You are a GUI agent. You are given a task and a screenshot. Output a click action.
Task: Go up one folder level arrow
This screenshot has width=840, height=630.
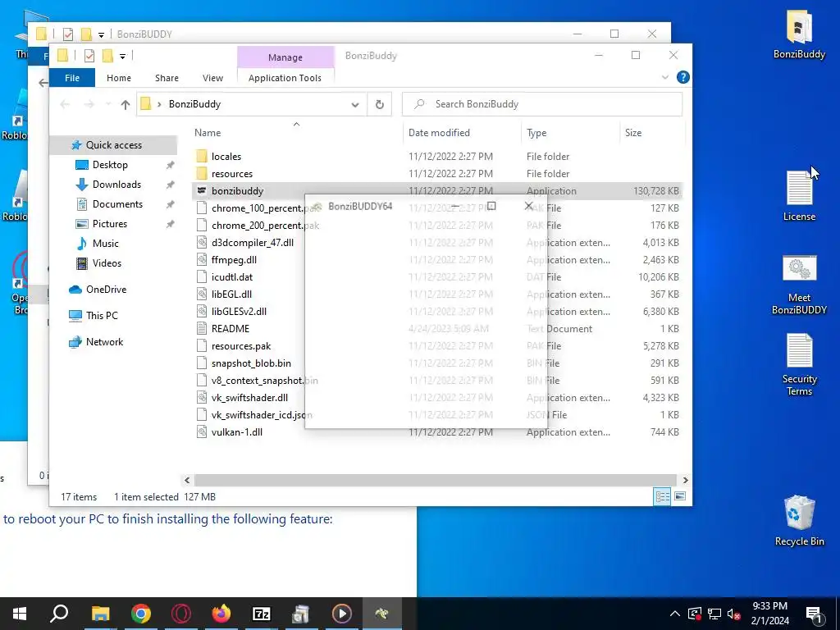(x=126, y=104)
